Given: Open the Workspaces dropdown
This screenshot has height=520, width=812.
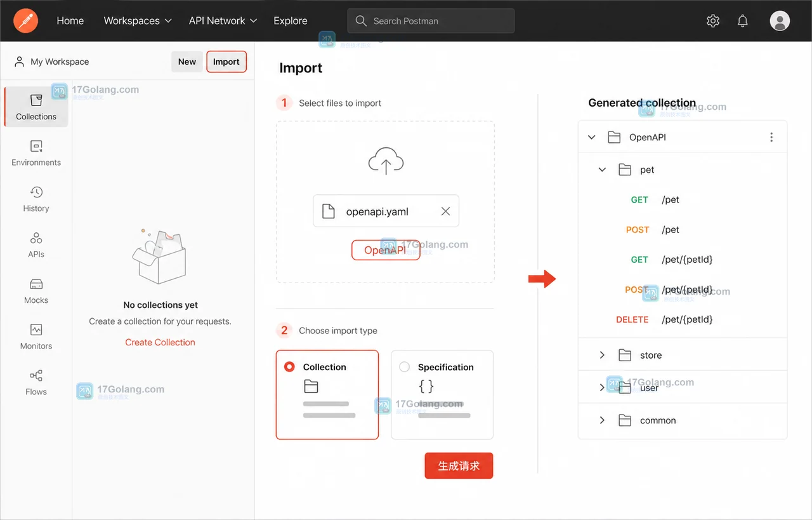Looking at the screenshot, I should click(138, 21).
